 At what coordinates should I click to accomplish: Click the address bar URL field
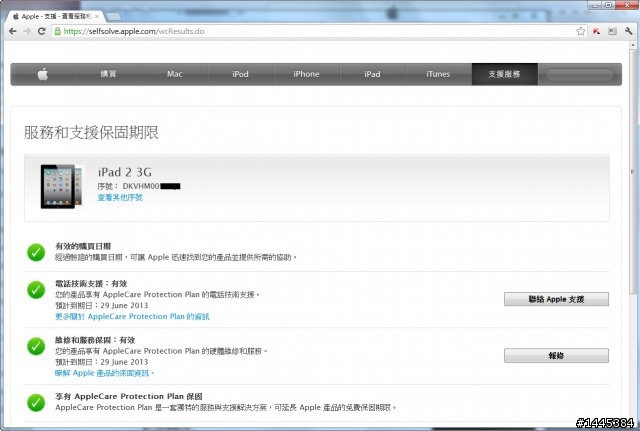[x=318, y=31]
